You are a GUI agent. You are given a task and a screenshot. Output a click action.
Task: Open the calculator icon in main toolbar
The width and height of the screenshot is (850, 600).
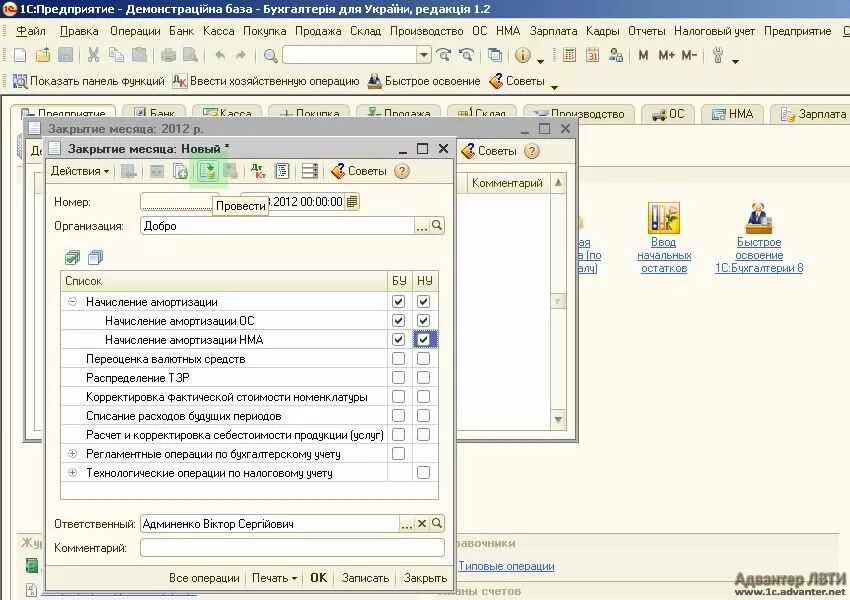(569, 55)
